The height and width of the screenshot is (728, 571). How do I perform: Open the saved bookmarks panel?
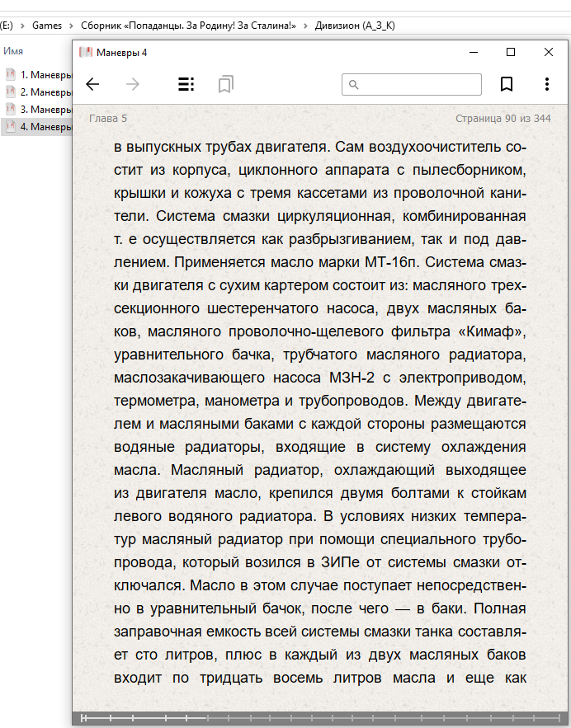pos(225,84)
